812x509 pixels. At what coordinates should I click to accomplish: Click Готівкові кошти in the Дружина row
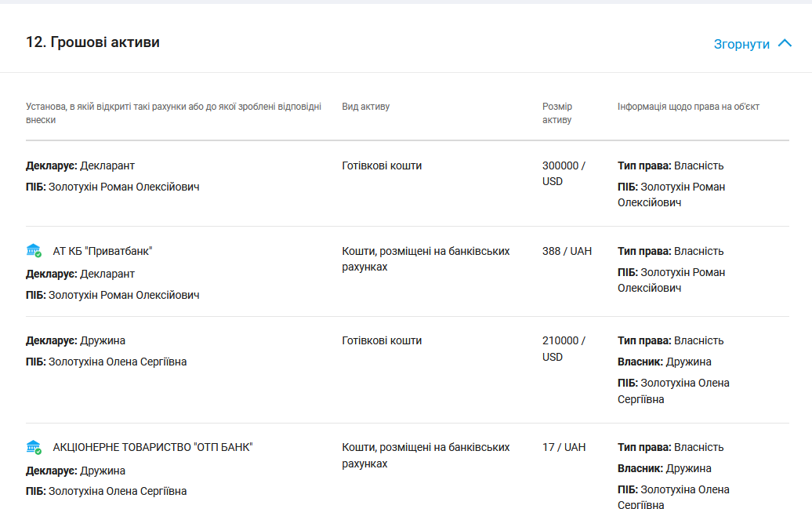382,340
